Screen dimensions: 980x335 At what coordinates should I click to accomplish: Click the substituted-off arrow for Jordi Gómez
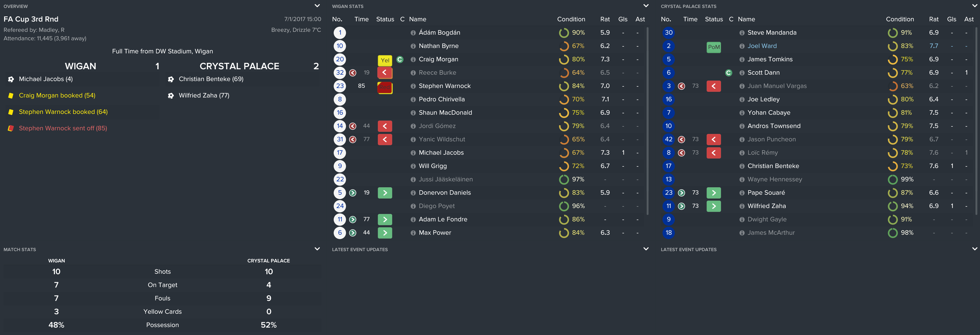point(385,126)
